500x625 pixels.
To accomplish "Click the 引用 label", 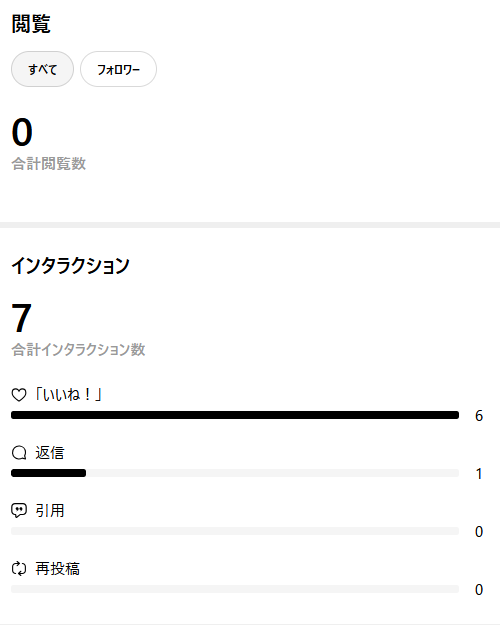I will [x=49, y=511].
